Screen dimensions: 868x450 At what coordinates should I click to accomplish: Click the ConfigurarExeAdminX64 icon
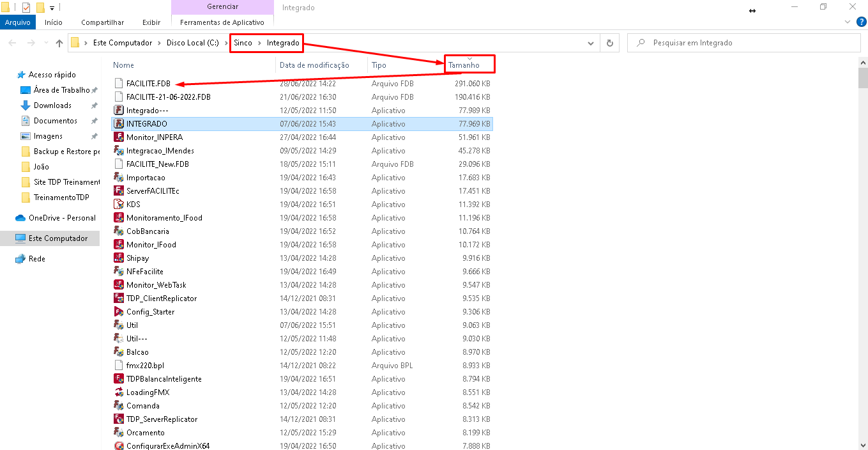118,446
